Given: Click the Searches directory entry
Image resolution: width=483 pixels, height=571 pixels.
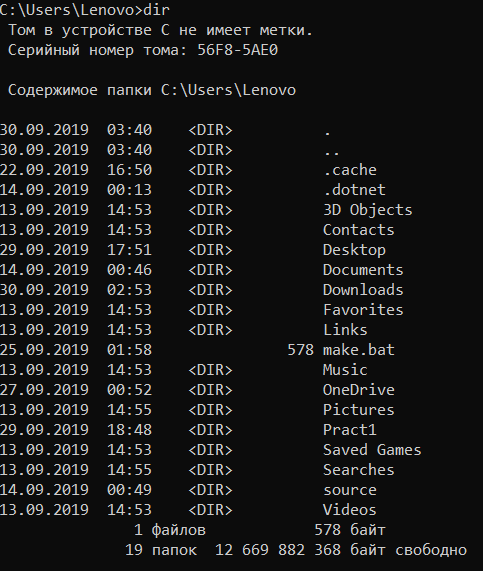Looking at the screenshot, I should coord(358,470).
